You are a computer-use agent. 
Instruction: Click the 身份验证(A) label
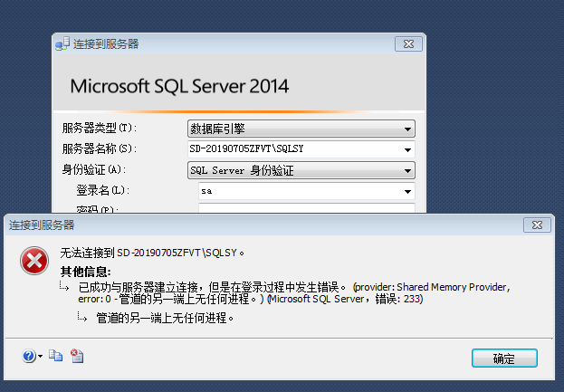(94, 170)
